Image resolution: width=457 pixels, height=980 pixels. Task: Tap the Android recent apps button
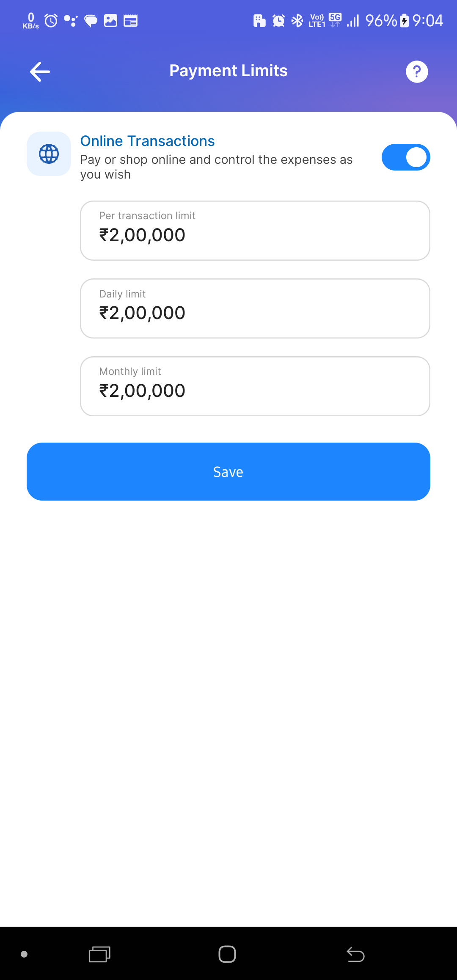pos(99,954)
